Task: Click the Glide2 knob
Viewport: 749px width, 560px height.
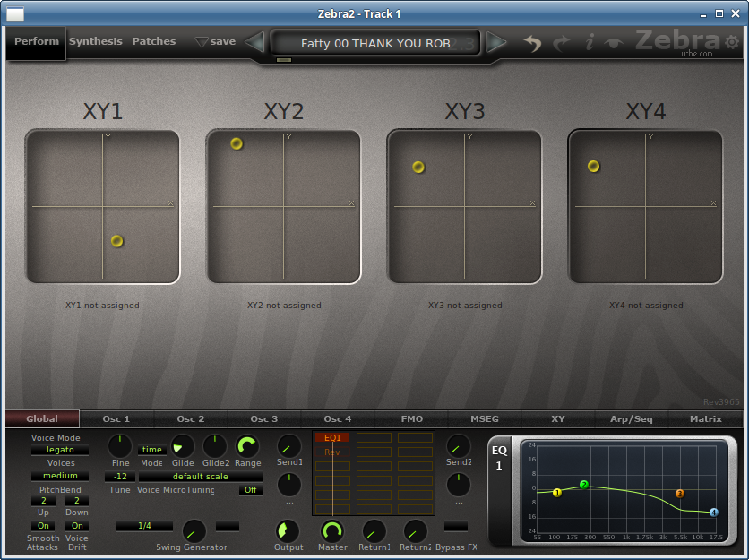Action: (x=214, y=446)
